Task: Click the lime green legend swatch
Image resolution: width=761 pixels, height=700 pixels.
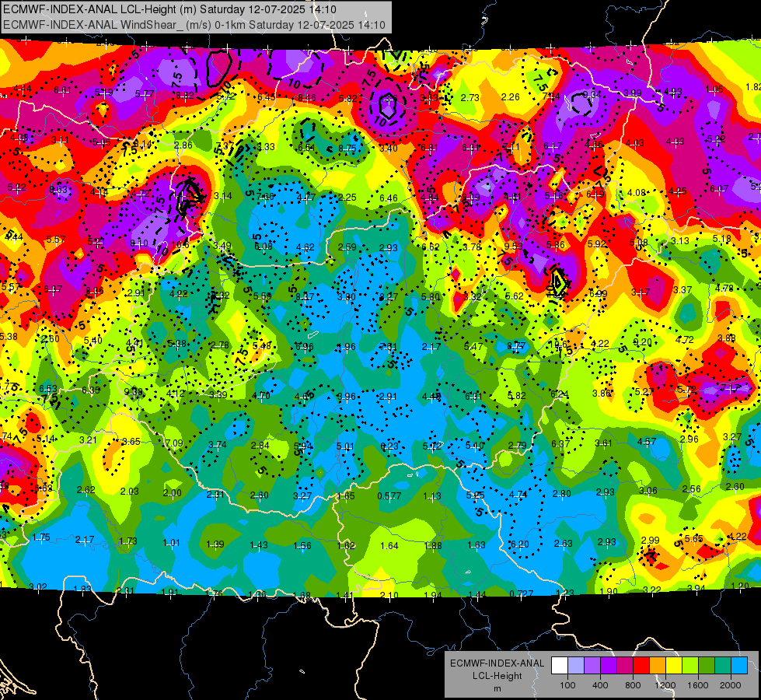Action: [x=690, y=665]
